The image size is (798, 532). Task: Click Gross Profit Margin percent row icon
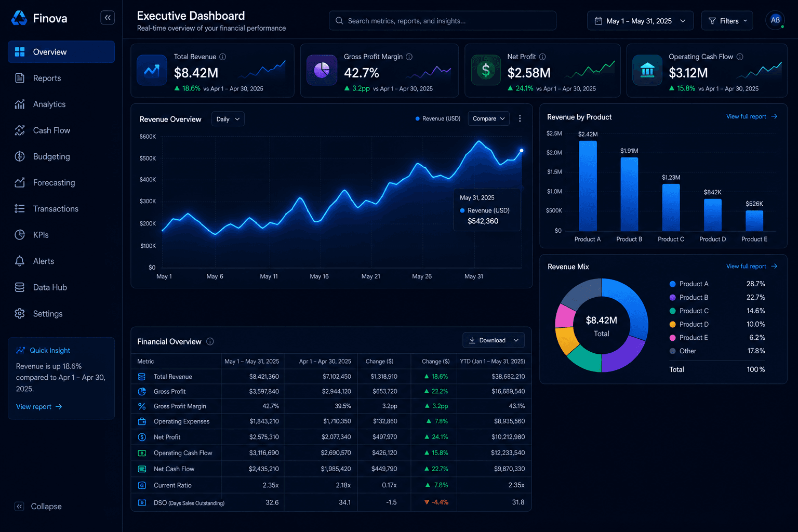coord(142,406)
